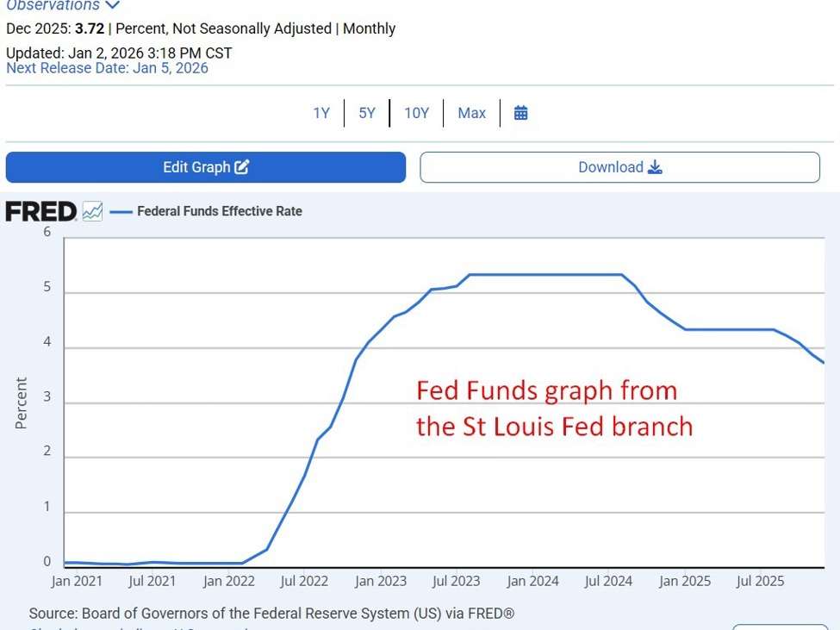Open the custom date range calendar icon
Viewport: 840px width, 630px height.
tap(520, 113)
